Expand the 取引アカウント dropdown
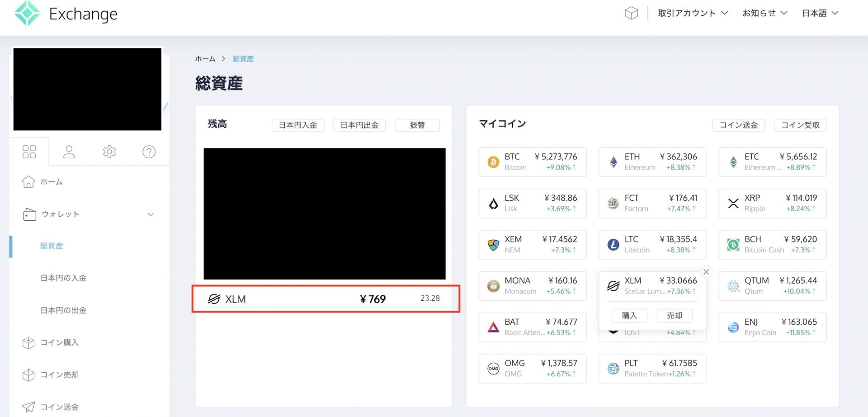 tap(693, 13)
